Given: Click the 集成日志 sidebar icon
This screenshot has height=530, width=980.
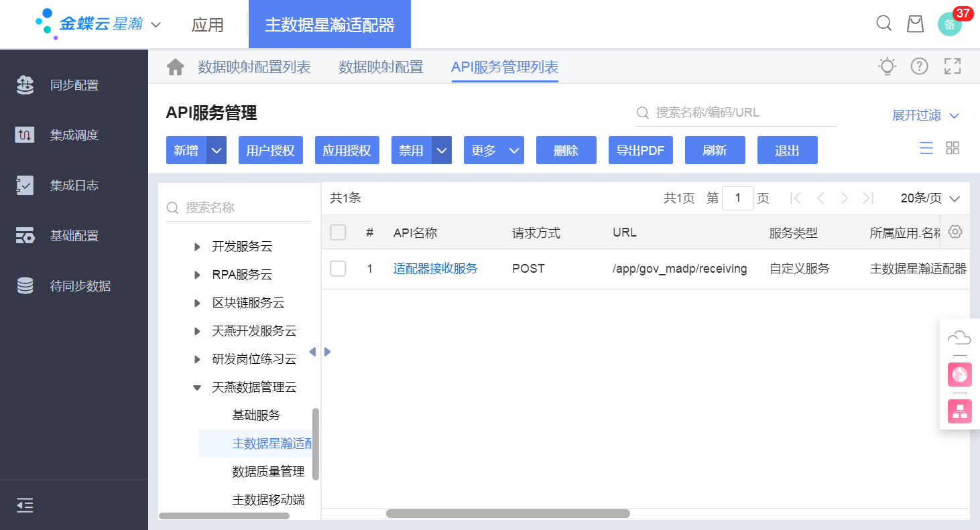Looking at the screenshot, I should click(25, 185).
